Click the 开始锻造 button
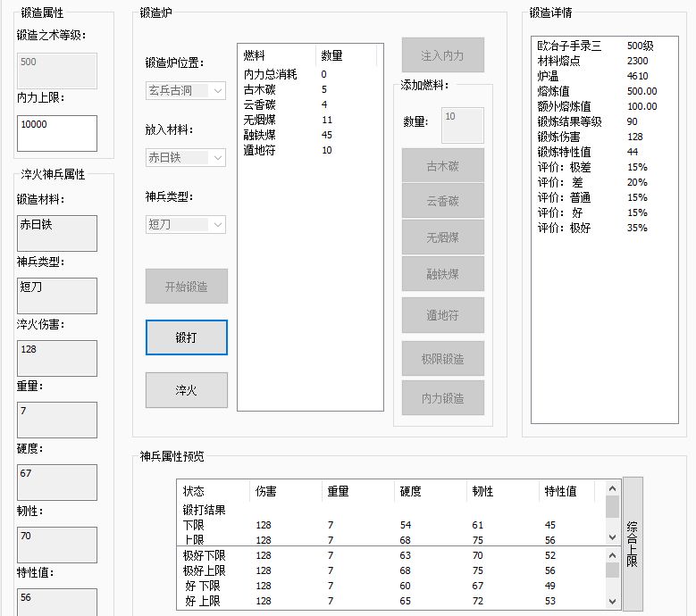The height and width of the screenshot is (616, 696). click(x=187, y=286)
